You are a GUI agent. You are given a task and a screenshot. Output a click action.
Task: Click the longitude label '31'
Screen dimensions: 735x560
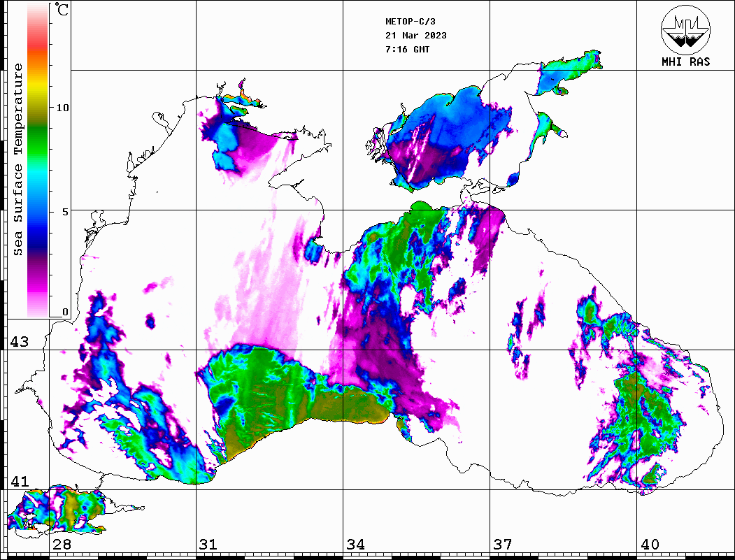coord(208,544)
